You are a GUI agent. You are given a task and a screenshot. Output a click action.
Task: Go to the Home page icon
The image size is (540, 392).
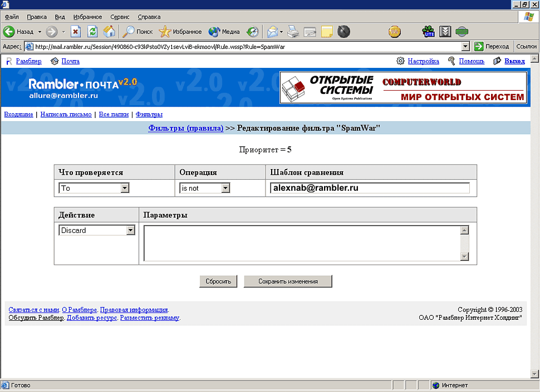109,32
